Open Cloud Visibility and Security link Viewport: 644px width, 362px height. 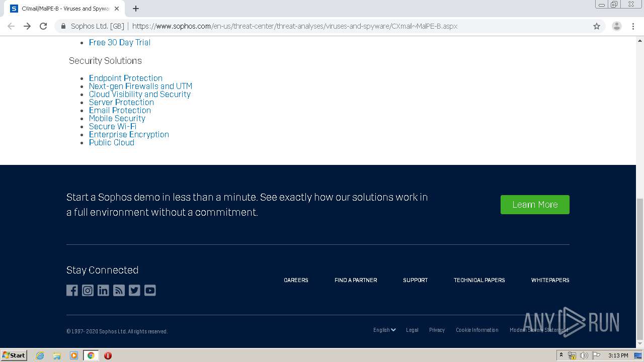coord(140,94)
